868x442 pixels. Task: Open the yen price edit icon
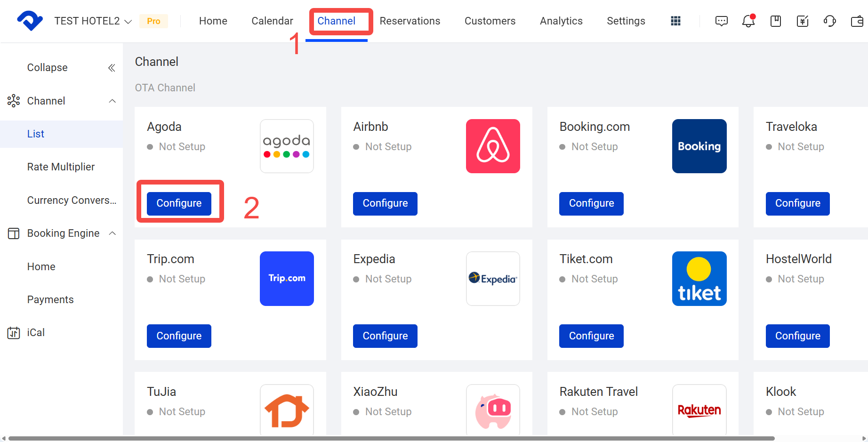[x=803, y=21]
